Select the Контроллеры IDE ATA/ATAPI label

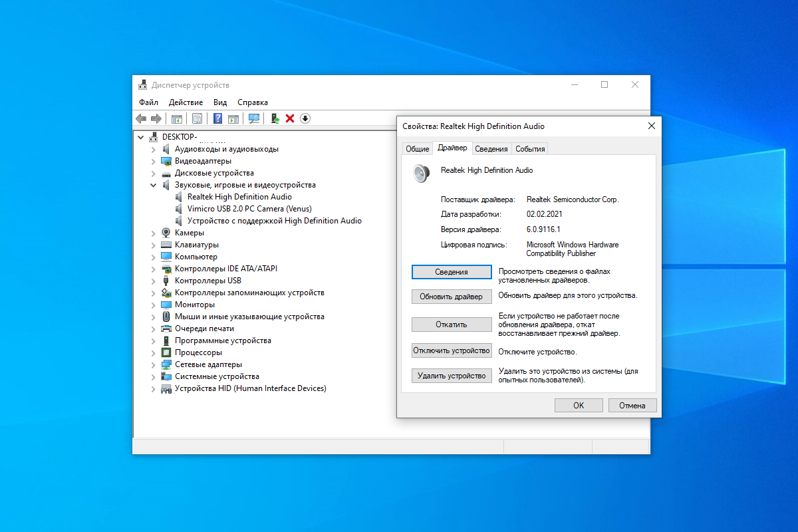[226, 269]
